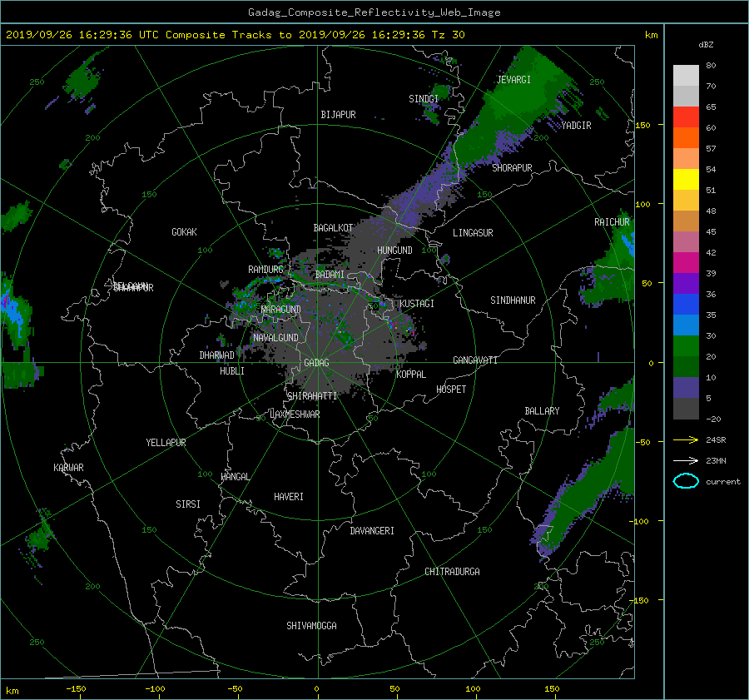
Task: Click the JEVARGI label in the rain band
Action: coord(513,80)
